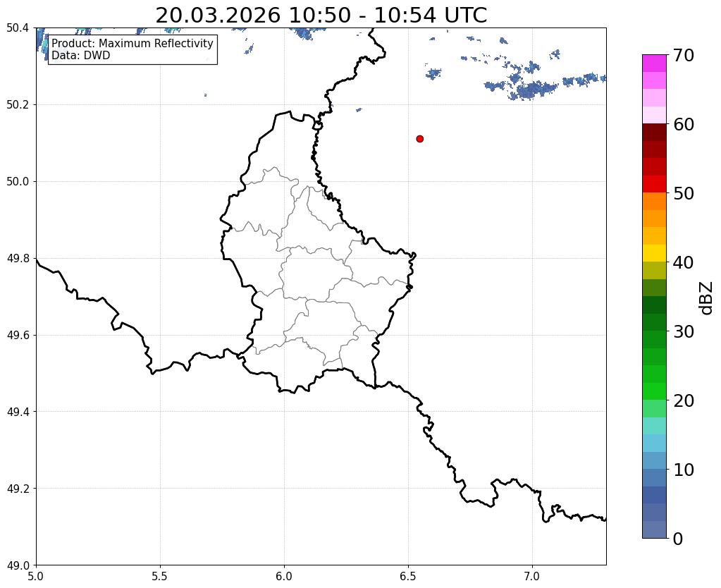721x588 pixels.
Task: Click the bright green colorbar swatch at 20 dBZ
Action: pos(654,391)
